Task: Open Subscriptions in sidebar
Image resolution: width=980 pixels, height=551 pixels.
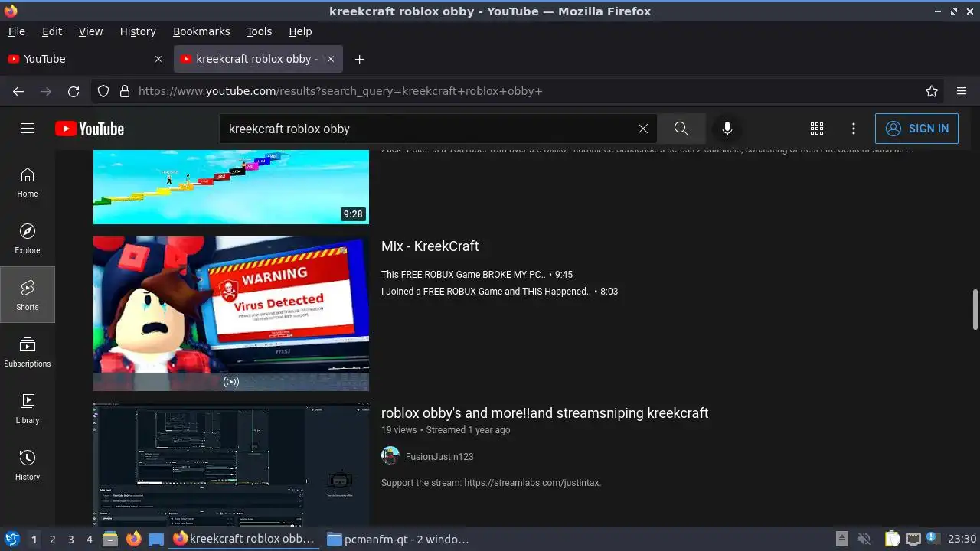Action: (28, 352)
